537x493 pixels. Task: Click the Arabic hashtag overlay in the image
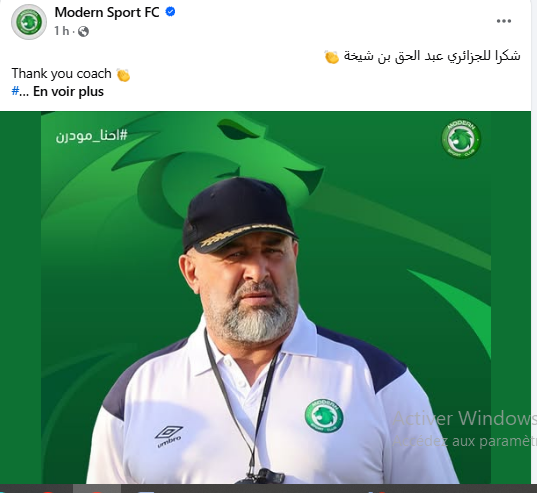(x=91, y=136)
